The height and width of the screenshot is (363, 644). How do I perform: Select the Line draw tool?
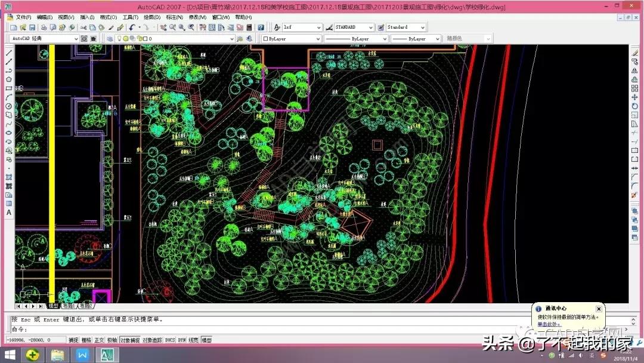(9, 53)
